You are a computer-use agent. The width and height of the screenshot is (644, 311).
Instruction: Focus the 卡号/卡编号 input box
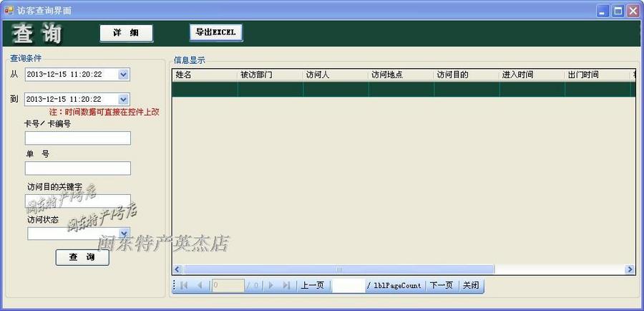(77, 138)
